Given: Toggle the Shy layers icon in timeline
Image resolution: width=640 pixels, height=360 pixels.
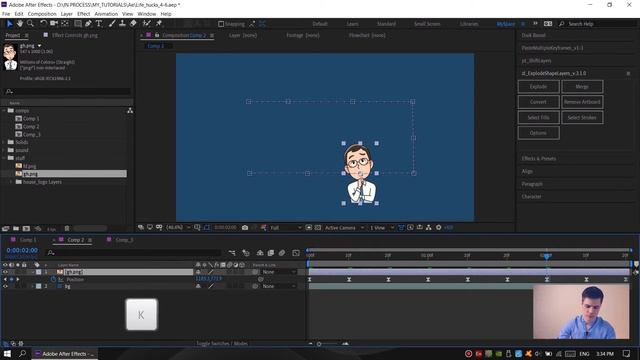Looking at the screenshot, I should [260, 253].
